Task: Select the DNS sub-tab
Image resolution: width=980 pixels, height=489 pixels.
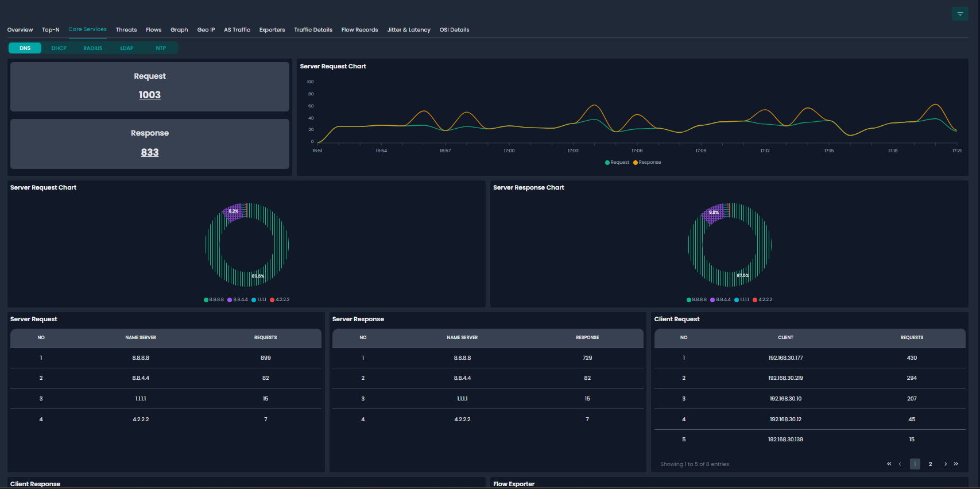Action: coord(25,48)
